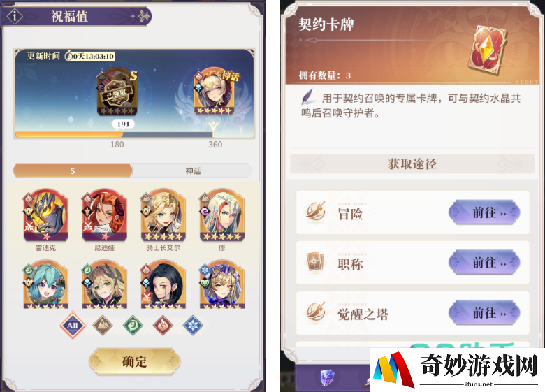Viewport: 545px width, 392px height.
Task: Select the 尼迪娅 character portrait
Action: (104, 215)
